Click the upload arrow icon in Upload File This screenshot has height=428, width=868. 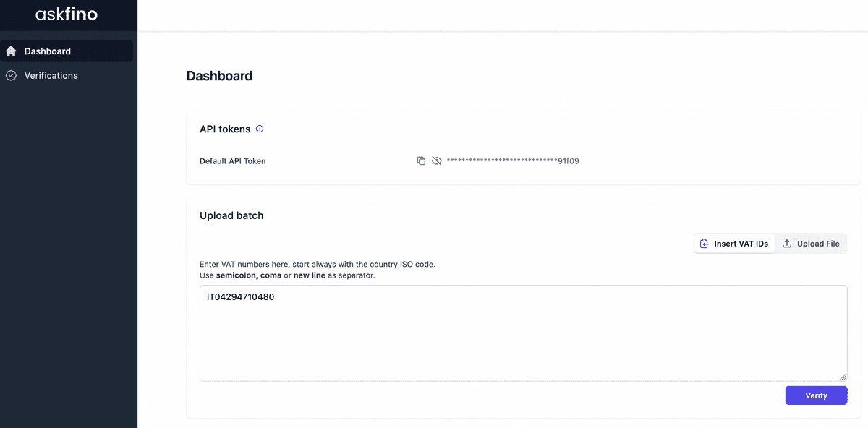[x=787, y=244]
